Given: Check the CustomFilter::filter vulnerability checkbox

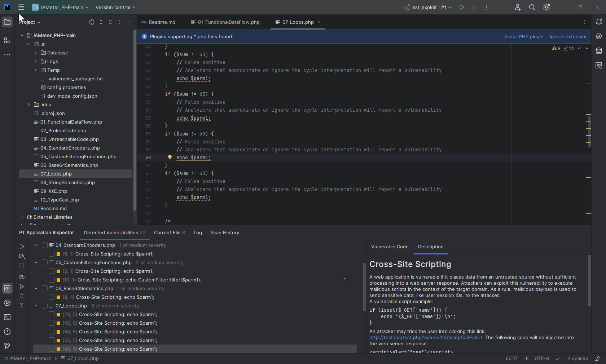Looking at the screenshot, I should [52, 280].
